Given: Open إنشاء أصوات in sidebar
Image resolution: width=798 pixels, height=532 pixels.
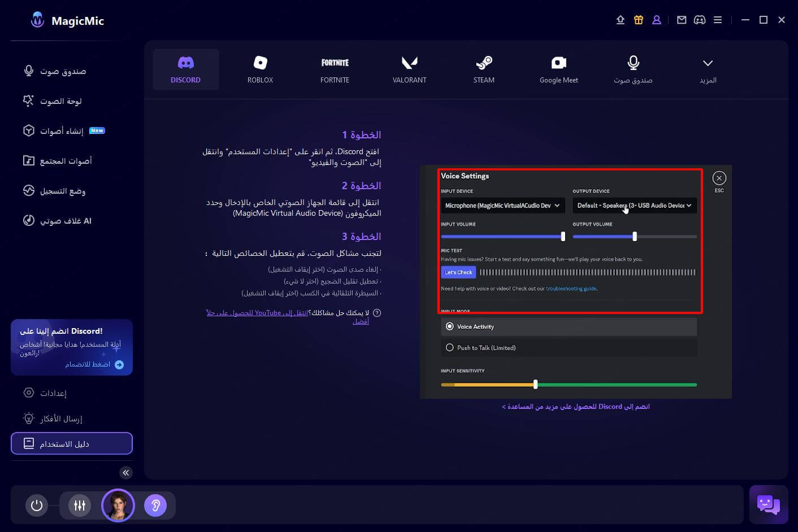Looking at the screenshot, I should click(72, 130).
